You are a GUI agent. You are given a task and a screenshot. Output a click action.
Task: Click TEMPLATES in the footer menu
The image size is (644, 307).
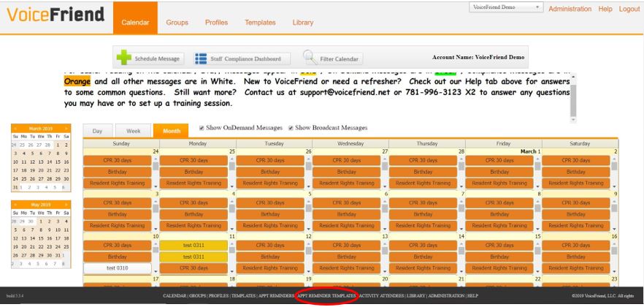pos(244,295)
